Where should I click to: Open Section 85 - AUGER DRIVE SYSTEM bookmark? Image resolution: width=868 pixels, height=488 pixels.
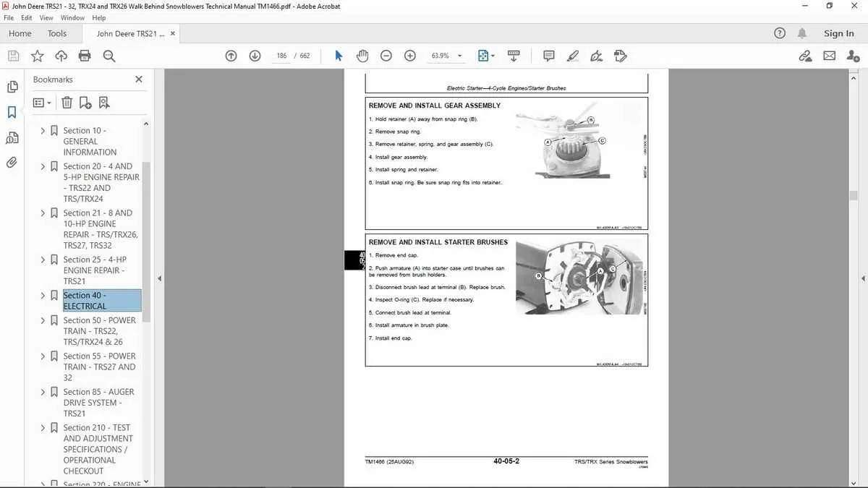click(98, 403)
